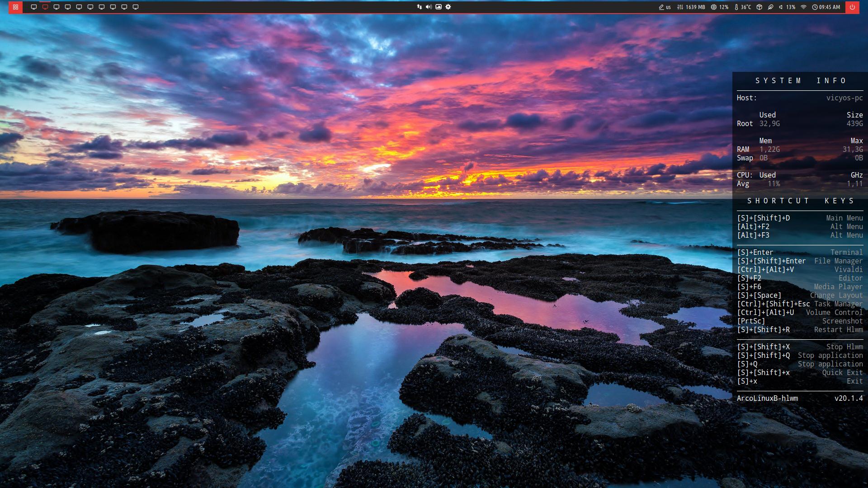Switch to workspace 7 monitor icon
The width and height of the screenshot is (868, 488).
point(102,7)
